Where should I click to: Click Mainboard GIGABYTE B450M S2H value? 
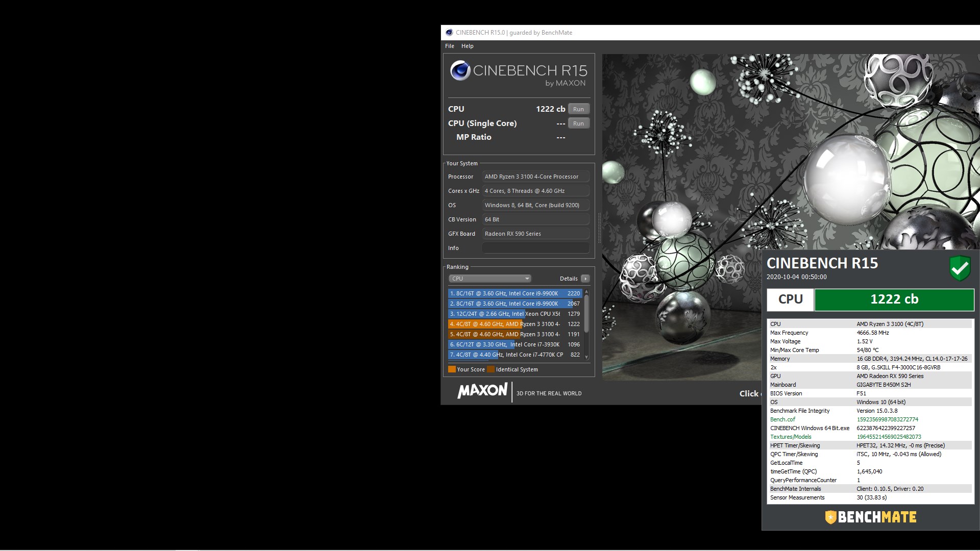[884, 385]
